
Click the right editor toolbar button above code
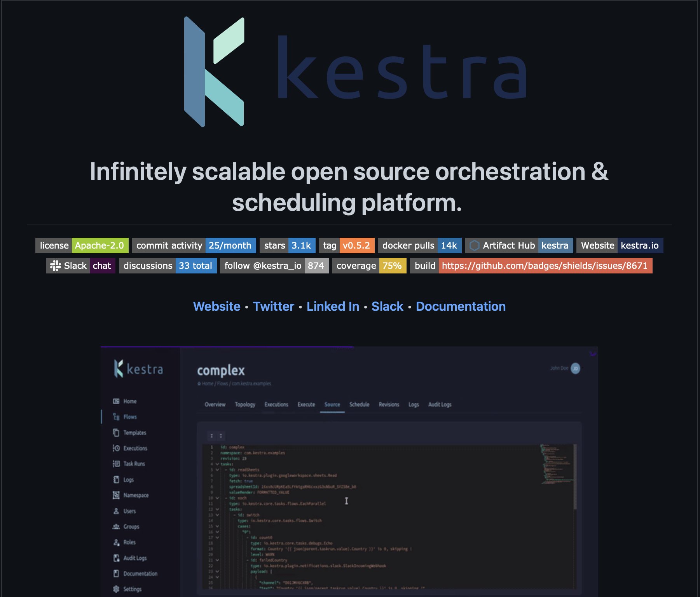point(221,436)
